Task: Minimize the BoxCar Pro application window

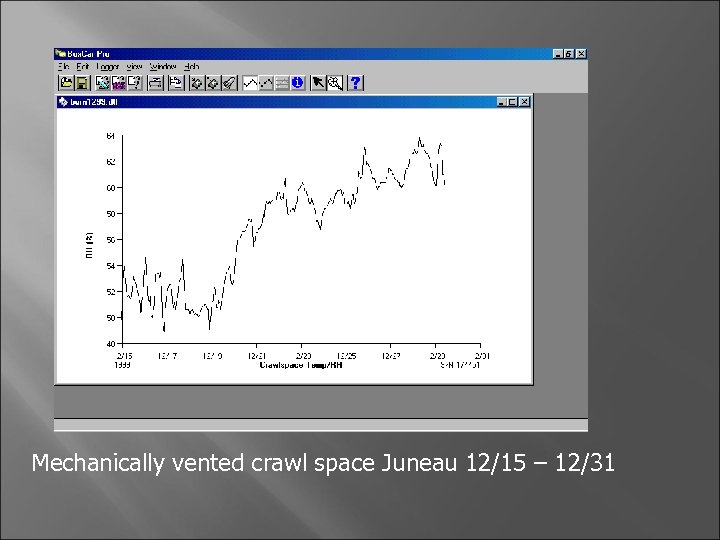Action: click(558, 54)
